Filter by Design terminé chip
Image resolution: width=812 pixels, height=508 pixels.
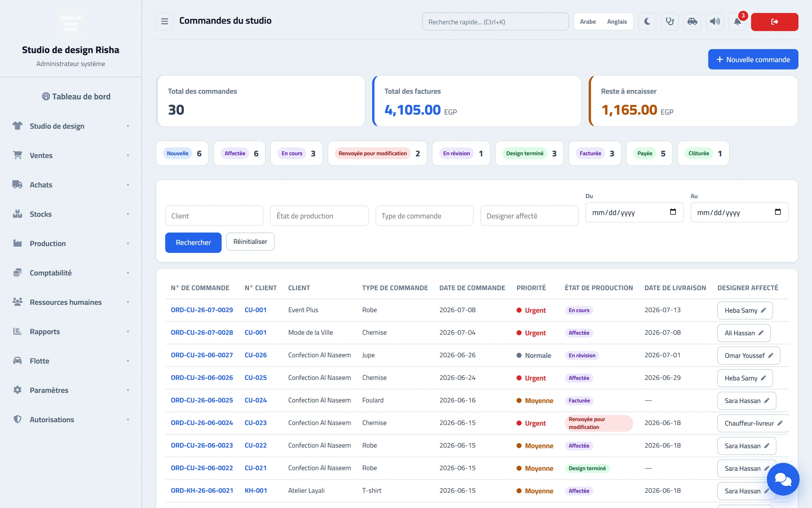[x=529, y=153]
